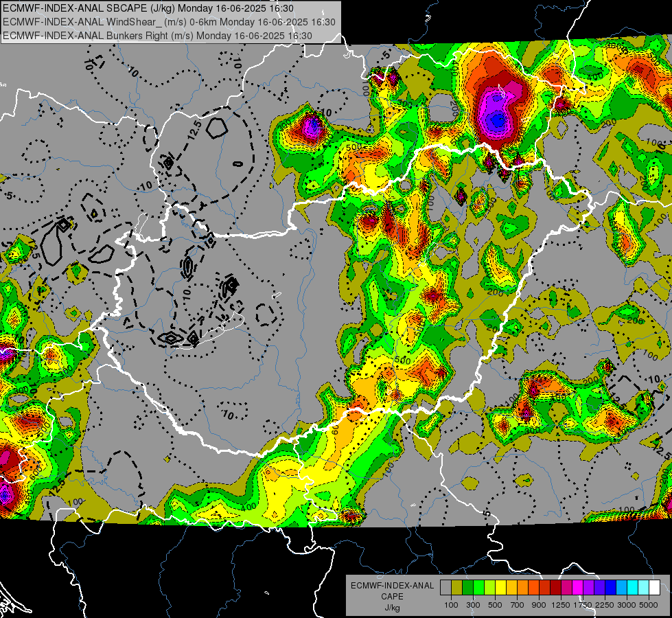The height and width of the screenshot is (618, 672).
Task: Select the magenta legend swatch
Action: pyautogui.click(x=578, y=587)
